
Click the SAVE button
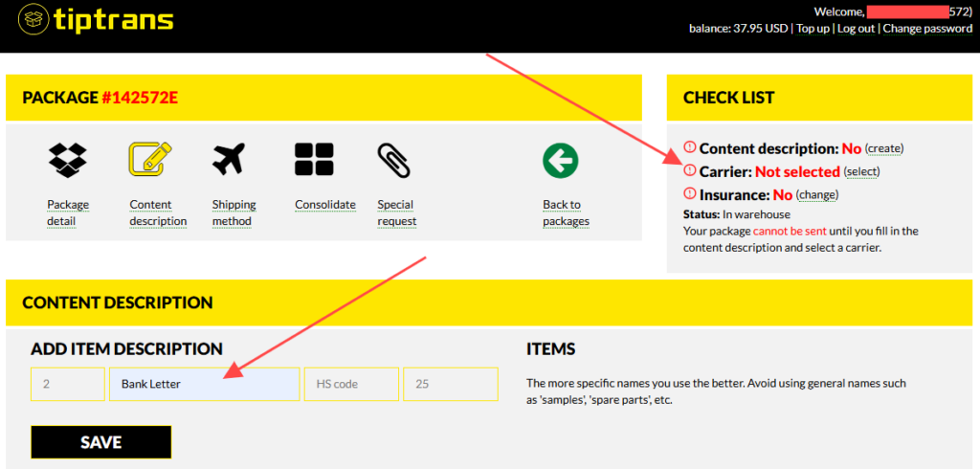pyautogui.click(x=100, y=442)
